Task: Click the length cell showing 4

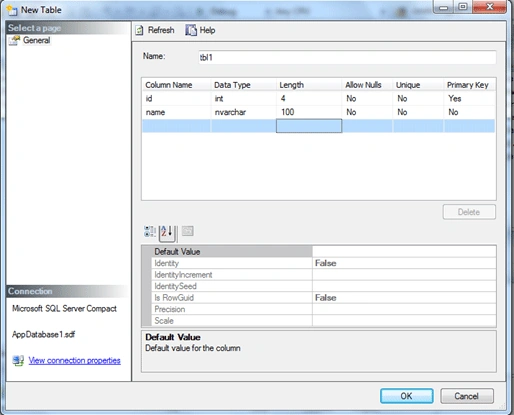Action: [x=309, y=99]
